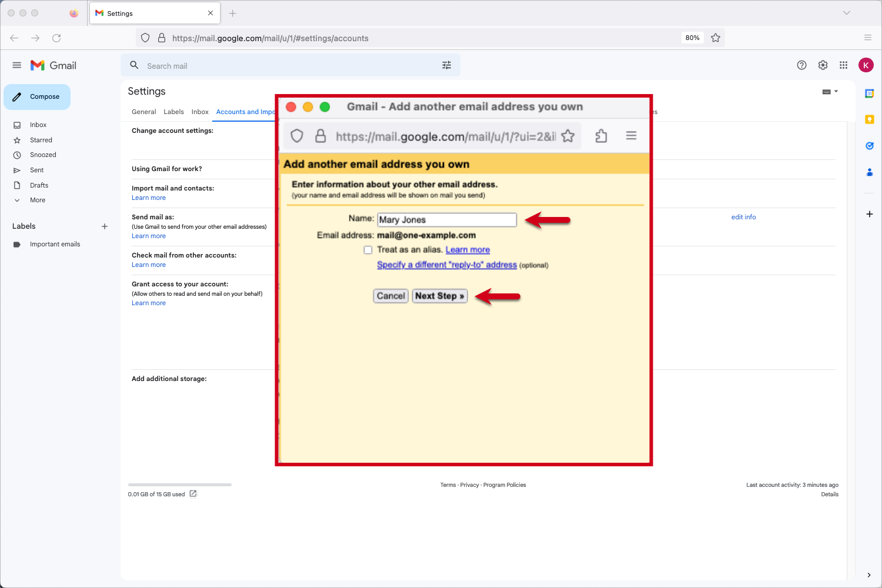Click the storage usage progress bar
This screenshot has width=882, height=588.
click(x=180, y=485)
